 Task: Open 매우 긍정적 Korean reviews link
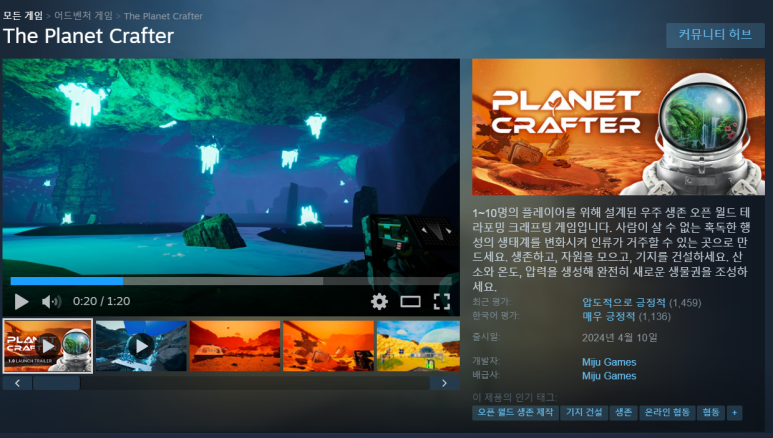coord(609,316)
